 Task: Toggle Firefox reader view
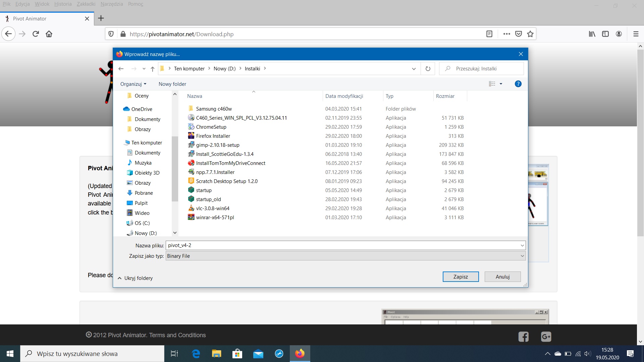[x=489, y=34]
